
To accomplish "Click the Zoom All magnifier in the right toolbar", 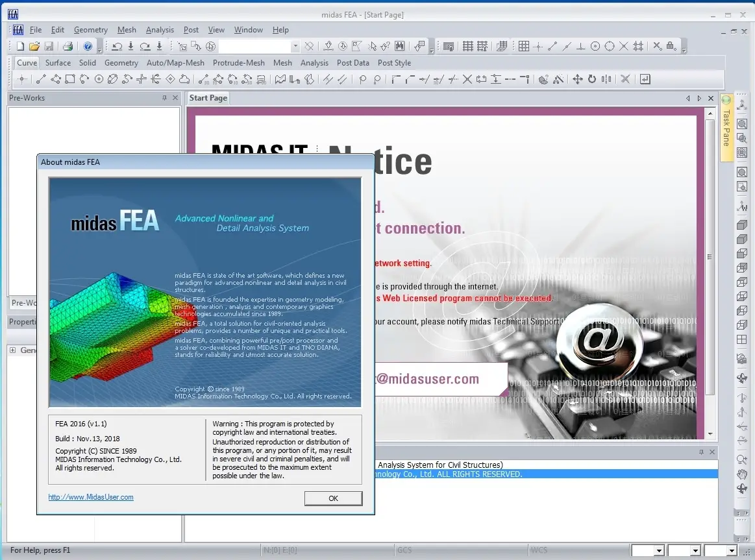I will tap(742, 124).
